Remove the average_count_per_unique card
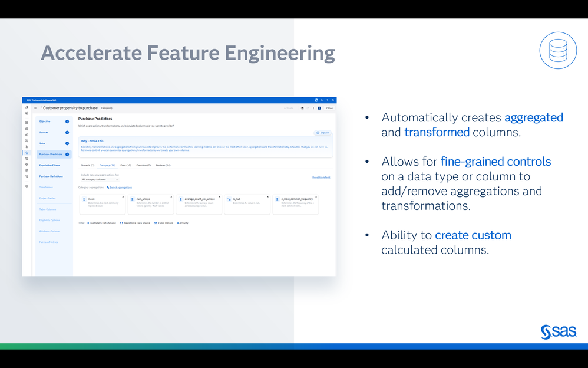The image size is (588, 368). [219, 197]
